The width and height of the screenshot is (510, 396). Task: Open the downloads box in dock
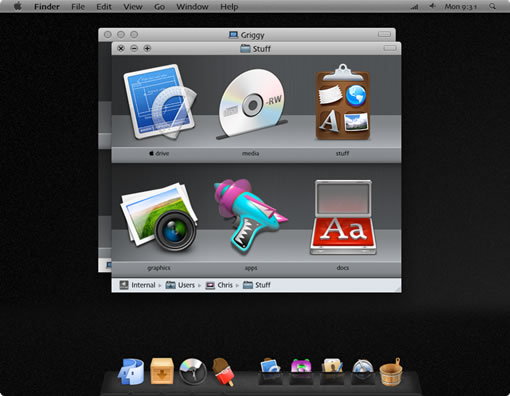(x=162, y=371)
